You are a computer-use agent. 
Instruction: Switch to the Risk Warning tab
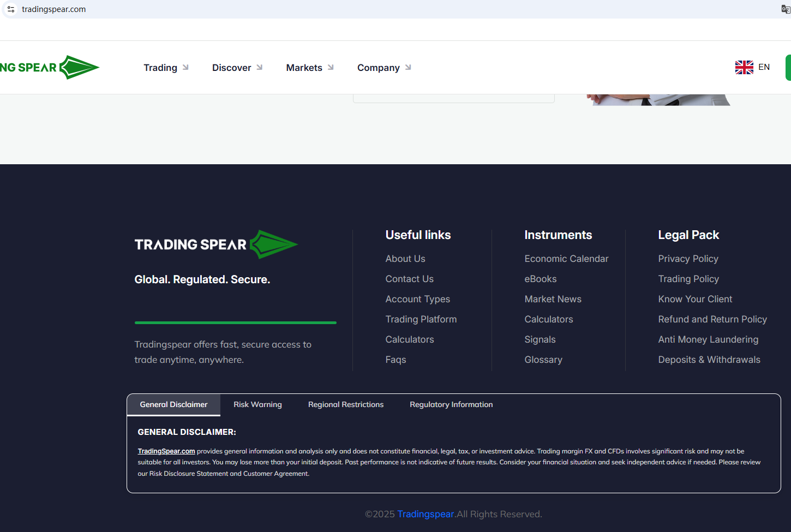coord(257,404)
